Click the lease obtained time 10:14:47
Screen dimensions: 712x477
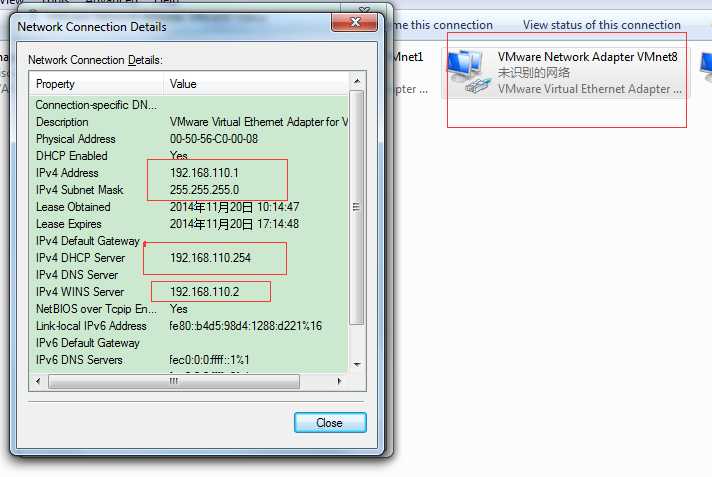(x=278, y=207)
